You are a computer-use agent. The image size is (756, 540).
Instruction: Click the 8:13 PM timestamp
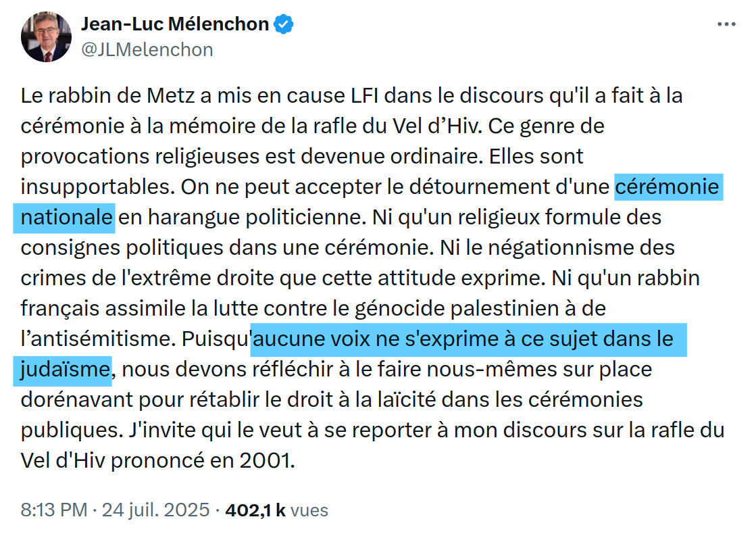tap(53, 509)
